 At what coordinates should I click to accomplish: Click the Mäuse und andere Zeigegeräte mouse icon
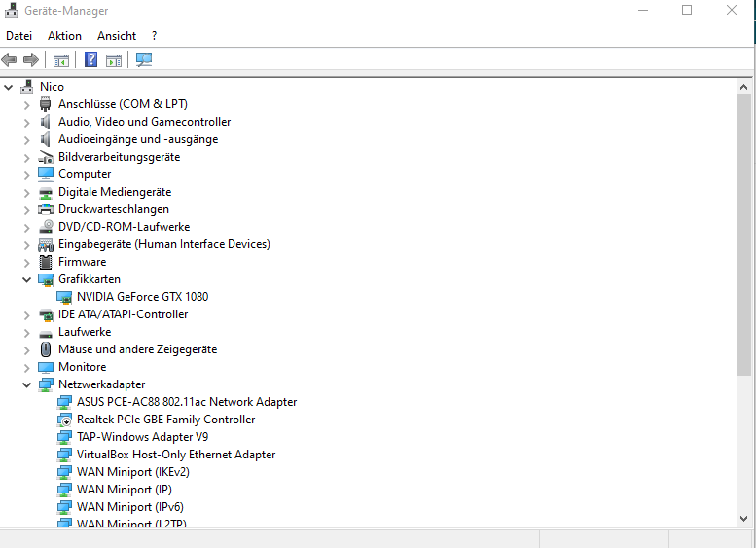(x=46, y=349)
